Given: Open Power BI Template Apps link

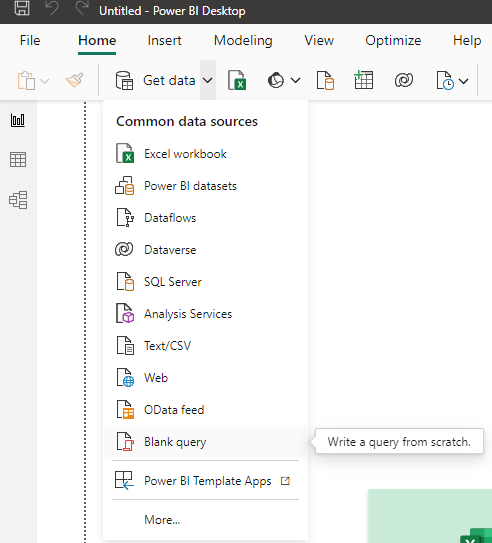Looking at the screenshot, I should [205, 481].
